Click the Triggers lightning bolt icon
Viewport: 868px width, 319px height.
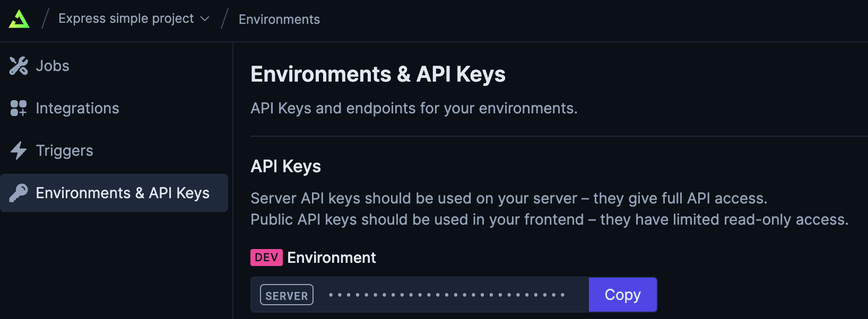[19, 150]
